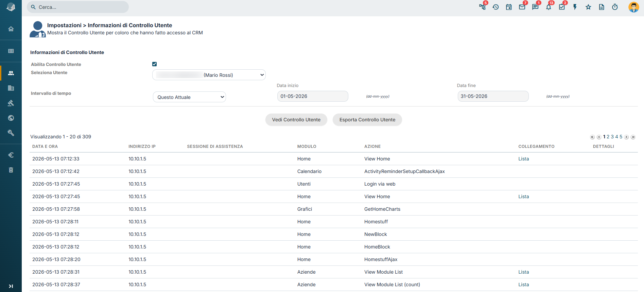Open the users section icon in sidebar
The width and height of the screenshot is (644, 292).
(11, 73)
